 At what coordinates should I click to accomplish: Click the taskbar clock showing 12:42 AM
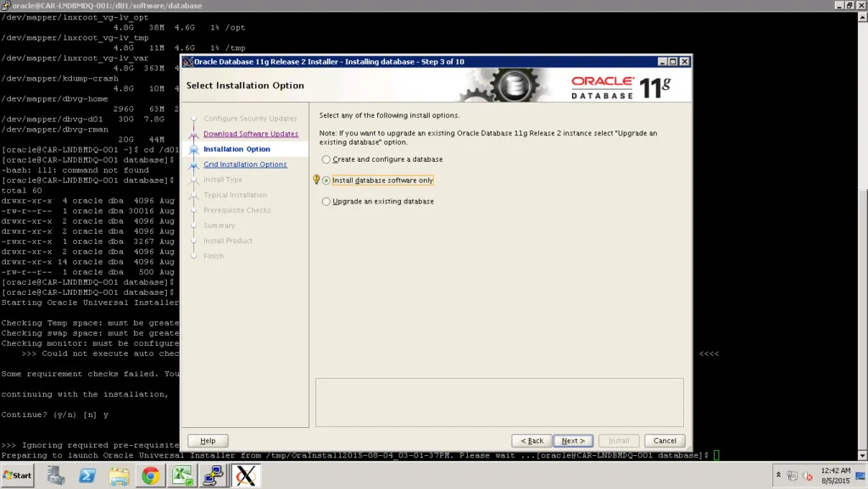(835, 475)
